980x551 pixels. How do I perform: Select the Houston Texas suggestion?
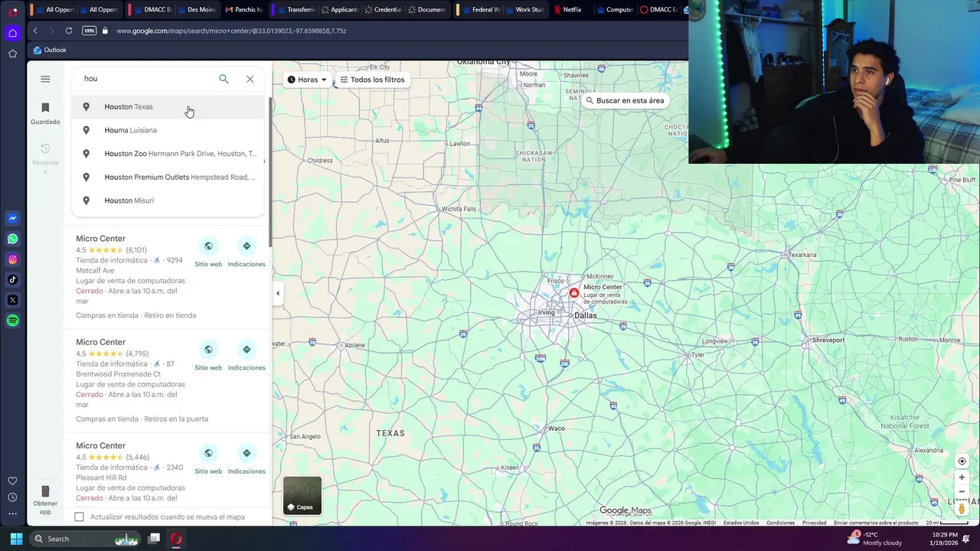click(x=168, y=106)
